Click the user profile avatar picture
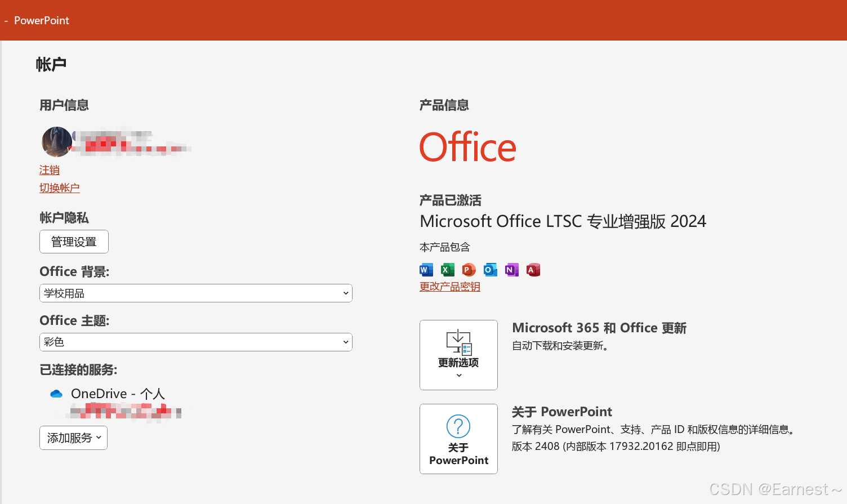This screenshot has width=847, height=504. (x=57, y=142)
